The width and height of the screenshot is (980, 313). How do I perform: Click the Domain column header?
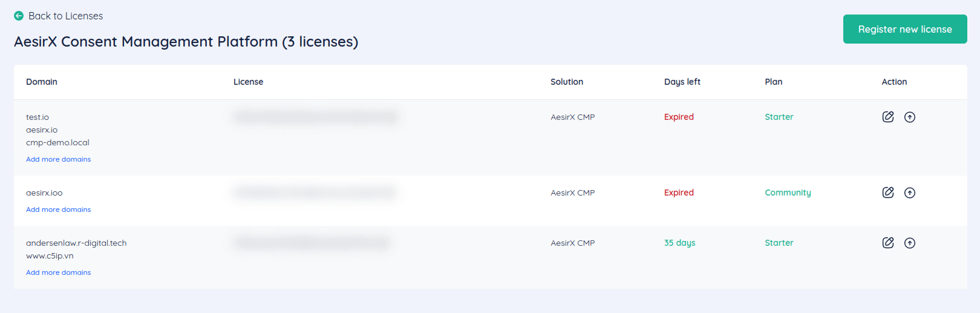(x=42, y=82)
